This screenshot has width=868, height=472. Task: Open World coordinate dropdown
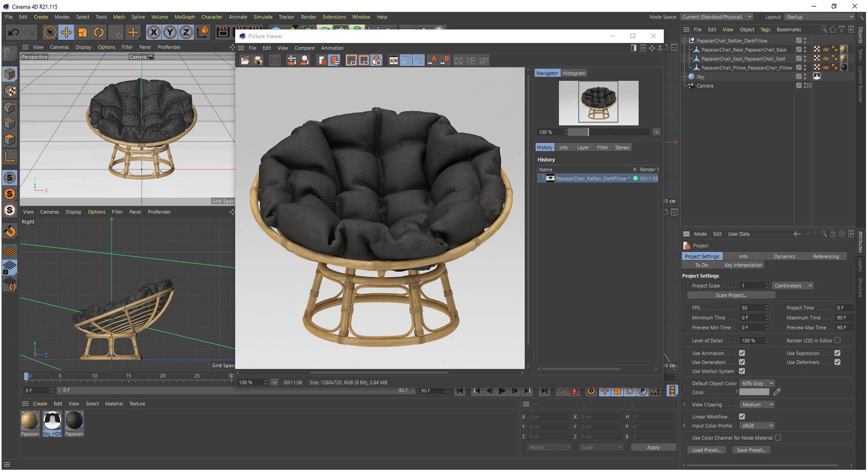549,447
